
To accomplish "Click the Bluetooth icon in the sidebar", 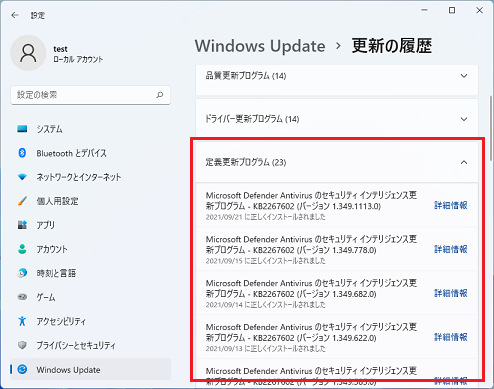I will coord(22,153).
